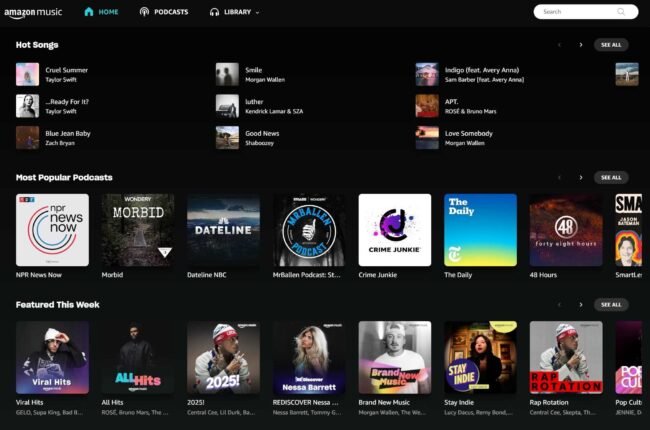Open the Viral Hits playlist cover
Image resolution: width=650 pixels, height=430 pixels.
point(52,357)
